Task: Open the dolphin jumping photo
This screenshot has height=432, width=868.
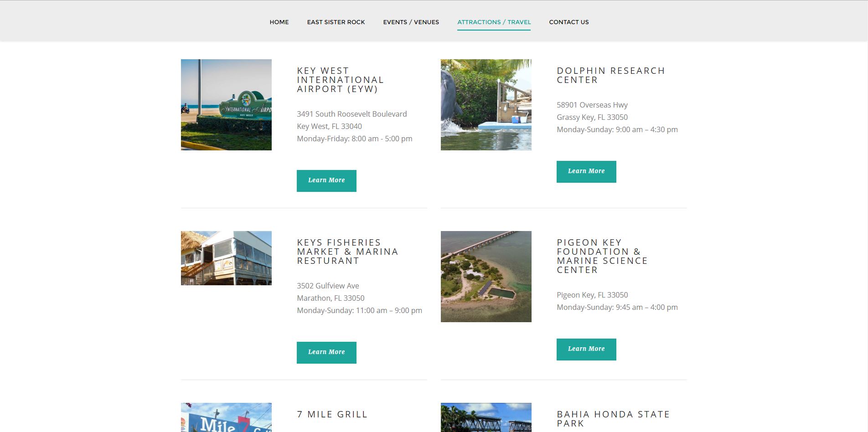Action: coord(486,105)
